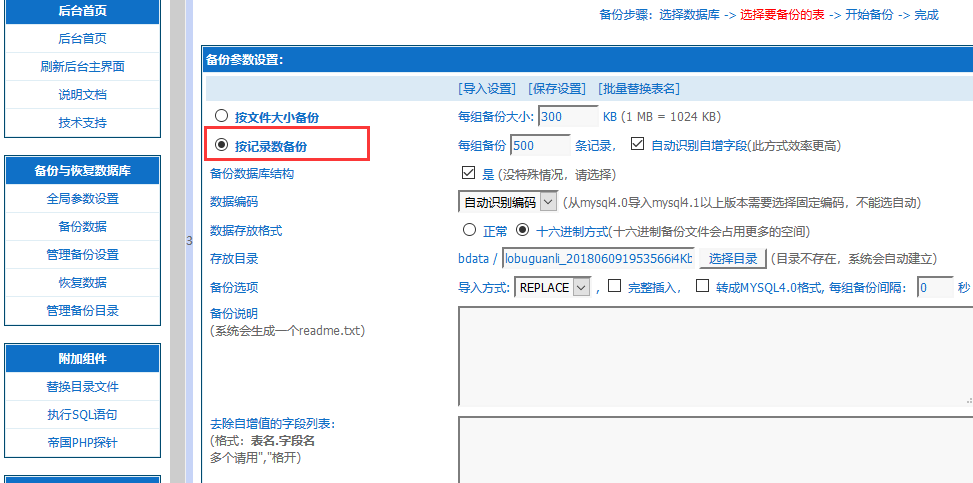Screen dimensions: 973x483
Task: Open 执行SQL语句 sidebar item
Action: tap(82, 415)
